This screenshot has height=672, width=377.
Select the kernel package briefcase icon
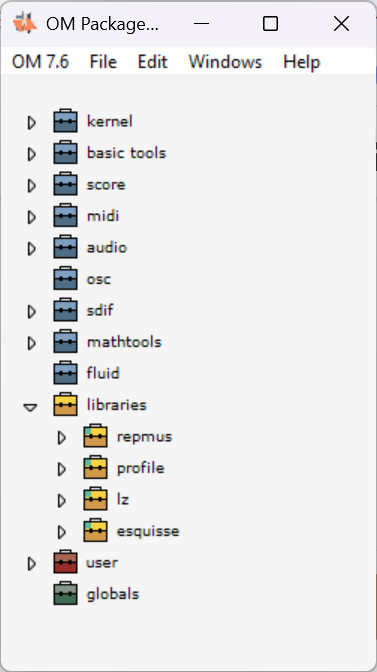point(66,121)
